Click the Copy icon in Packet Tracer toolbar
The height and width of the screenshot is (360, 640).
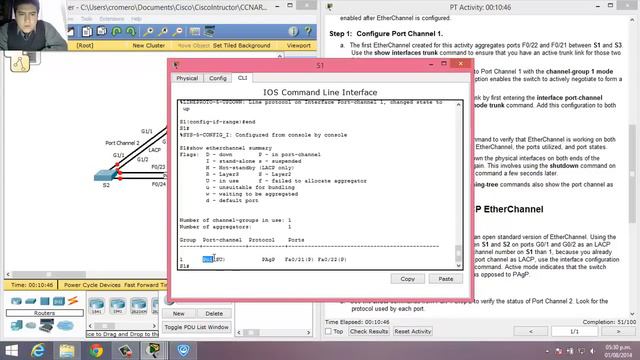pyautogui.click(x=87, y=31)
